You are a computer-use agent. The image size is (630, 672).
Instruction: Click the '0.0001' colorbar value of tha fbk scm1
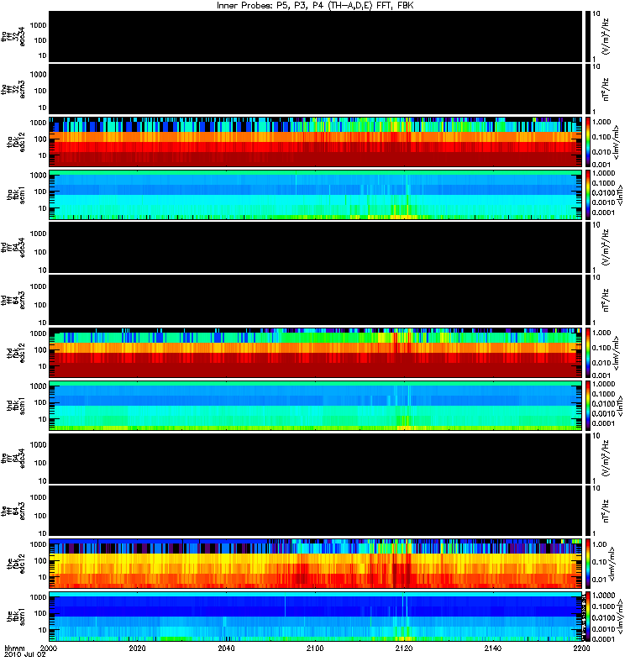point(603,213)
